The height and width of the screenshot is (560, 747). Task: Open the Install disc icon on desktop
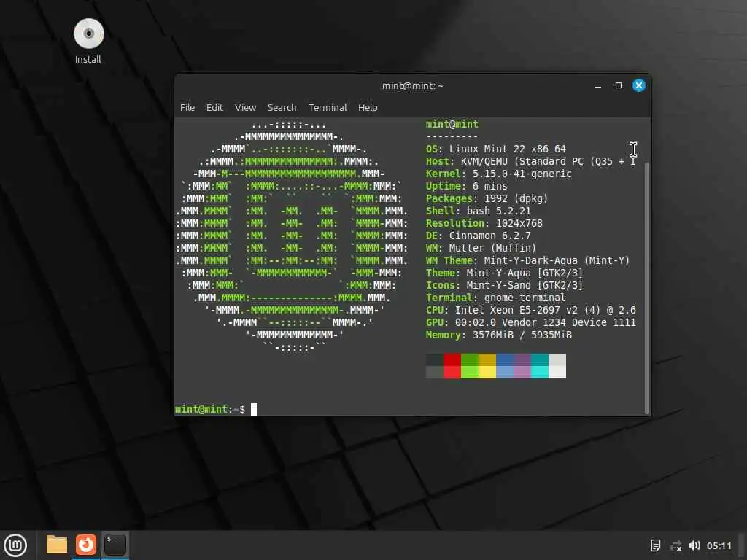tap(88, 41)
